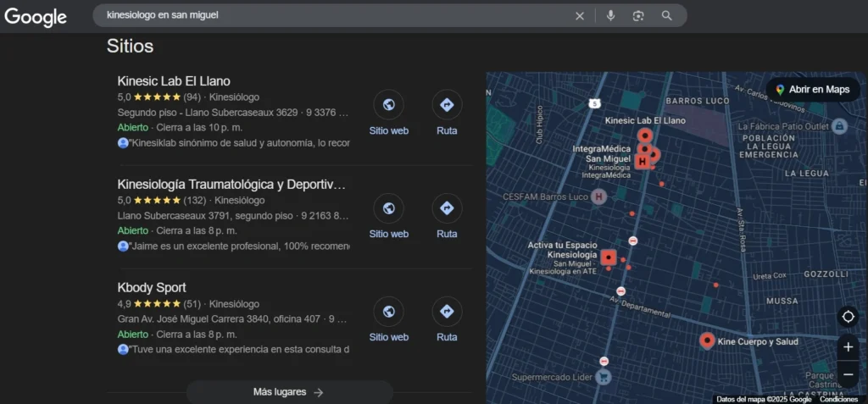The width and height of the screenshot is (868, 404).
Task: Clear the search box with X icon
Action: [580, 16]
